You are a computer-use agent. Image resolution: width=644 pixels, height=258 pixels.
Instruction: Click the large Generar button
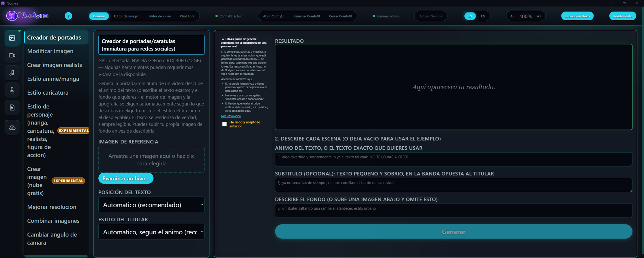453,232
